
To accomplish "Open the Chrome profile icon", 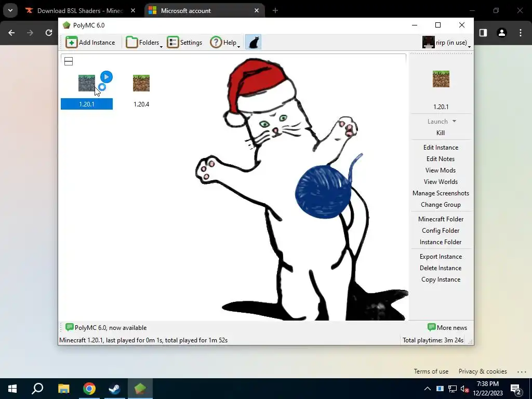I will [x=502, y=33].
